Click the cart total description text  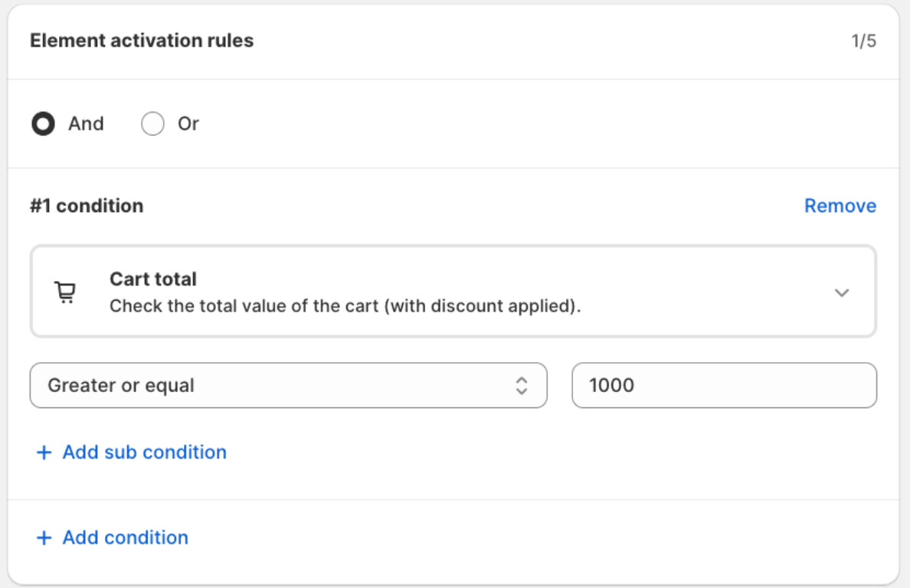point(345,306)
